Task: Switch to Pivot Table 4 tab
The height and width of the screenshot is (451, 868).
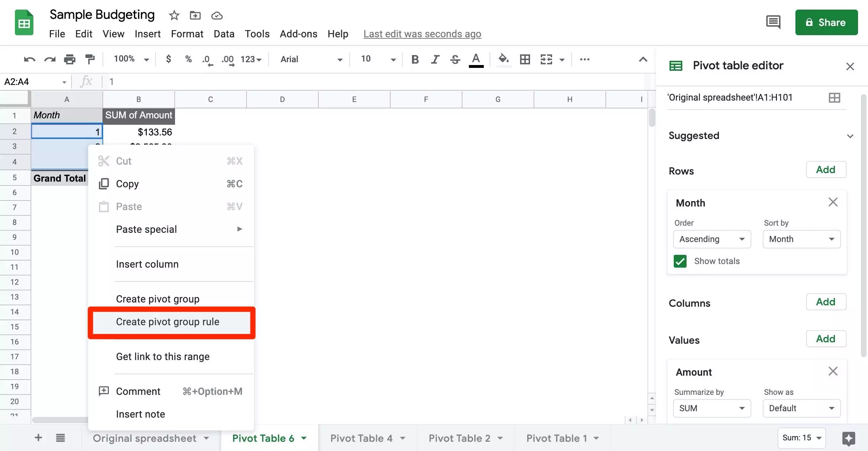Action: click(361, 438)
